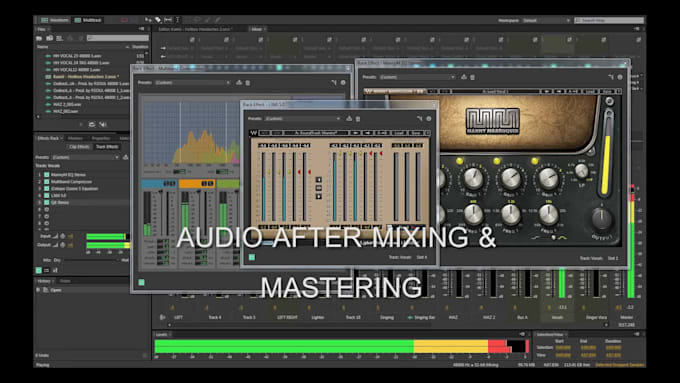Select the Open entry in History panel

tap(56, 290)
